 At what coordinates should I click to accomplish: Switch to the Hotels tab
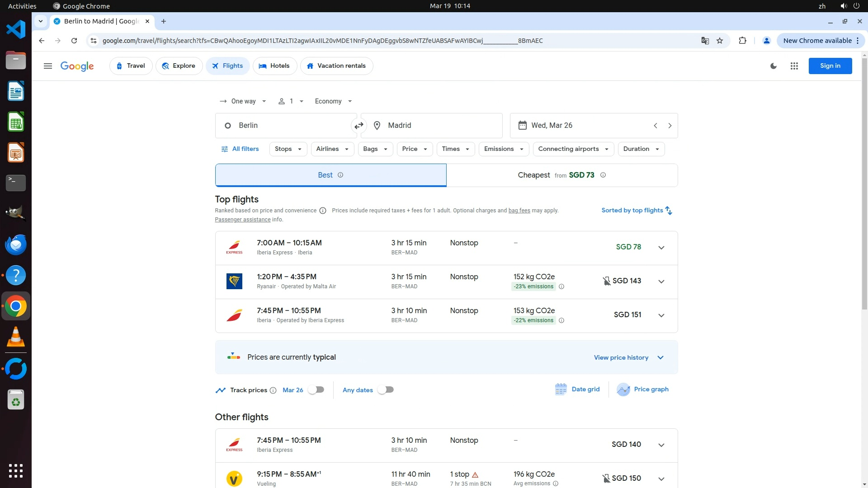274,66
